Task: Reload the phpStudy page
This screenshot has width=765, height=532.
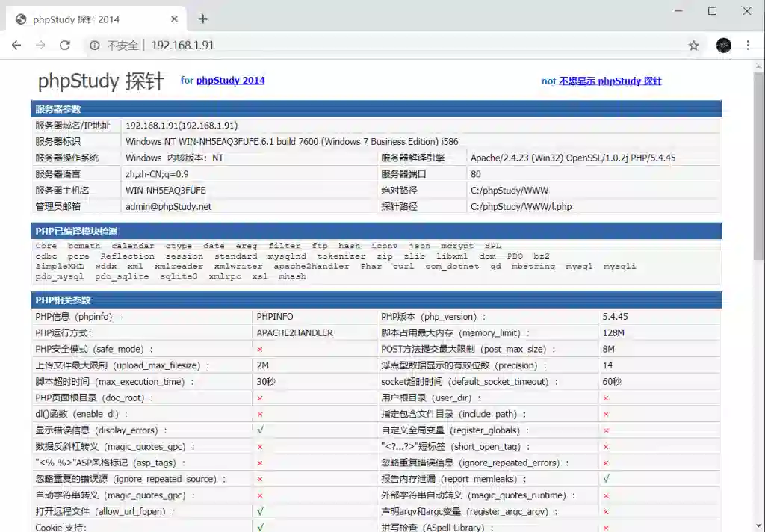Action: coord(64,46)
